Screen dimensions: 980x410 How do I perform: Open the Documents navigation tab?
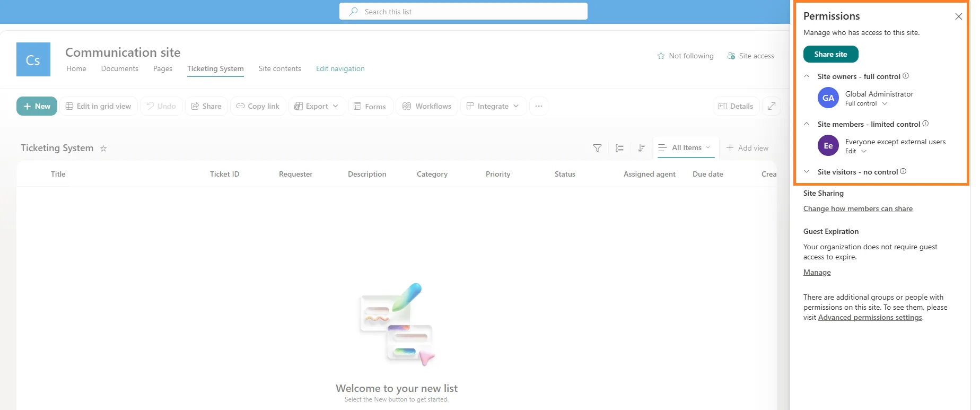coord(120,68)
